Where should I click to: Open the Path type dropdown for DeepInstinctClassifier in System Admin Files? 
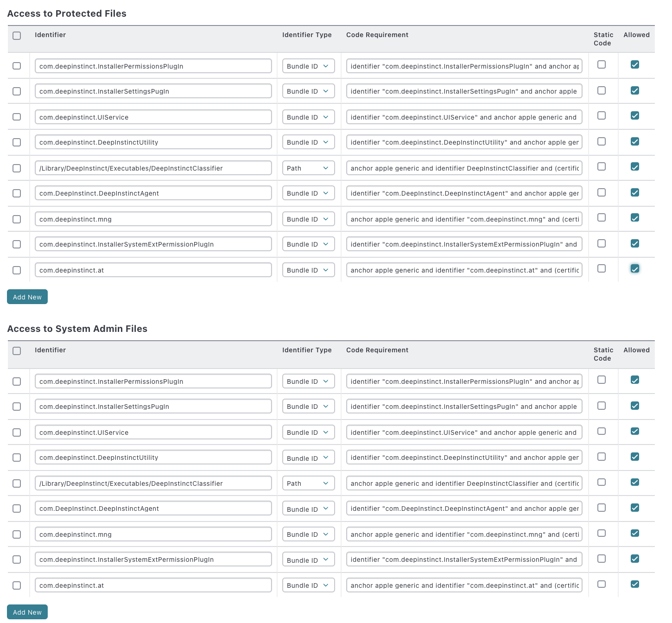(308, 483)
